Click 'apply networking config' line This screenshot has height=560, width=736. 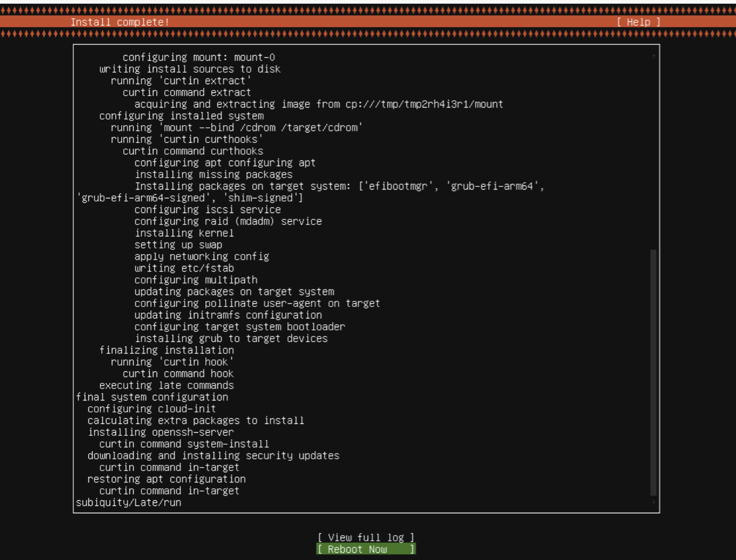point(202,256)
